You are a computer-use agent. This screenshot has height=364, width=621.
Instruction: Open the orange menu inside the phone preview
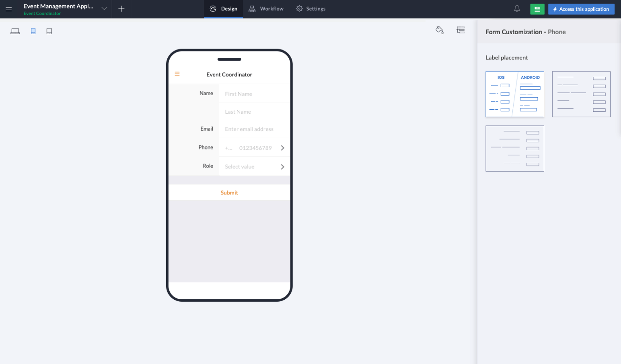(177, 74)
